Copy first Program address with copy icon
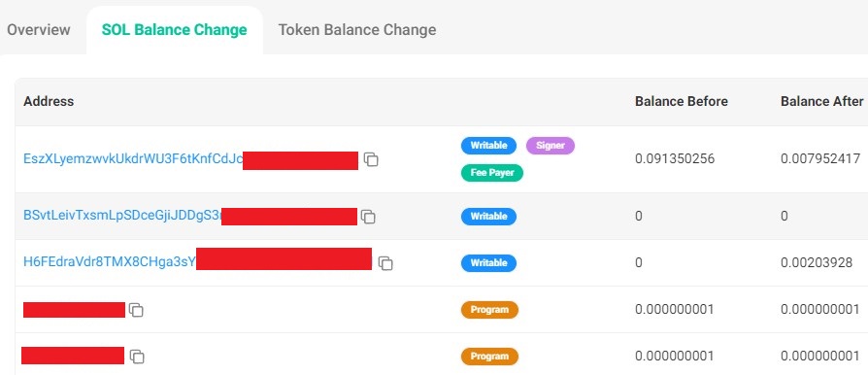This screenshot has height=375, width=868. pyautogui.click(x=136, y=310)
